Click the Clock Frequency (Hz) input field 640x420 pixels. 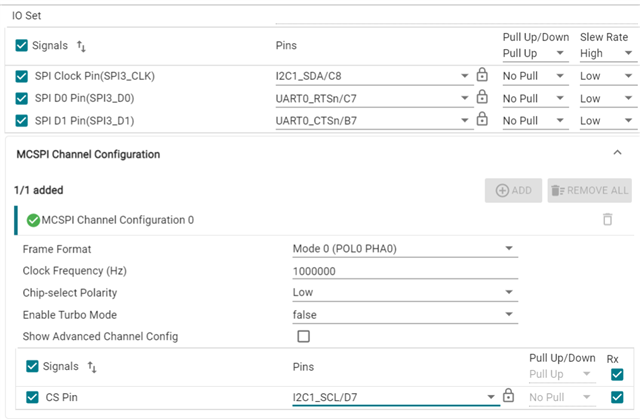[x=405, y=271]
